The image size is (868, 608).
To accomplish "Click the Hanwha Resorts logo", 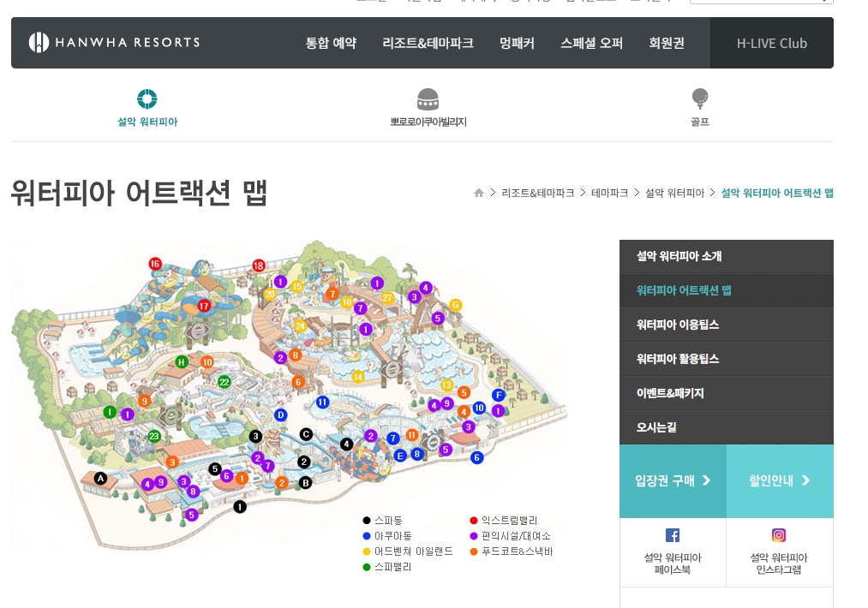I will coord(114,43).
